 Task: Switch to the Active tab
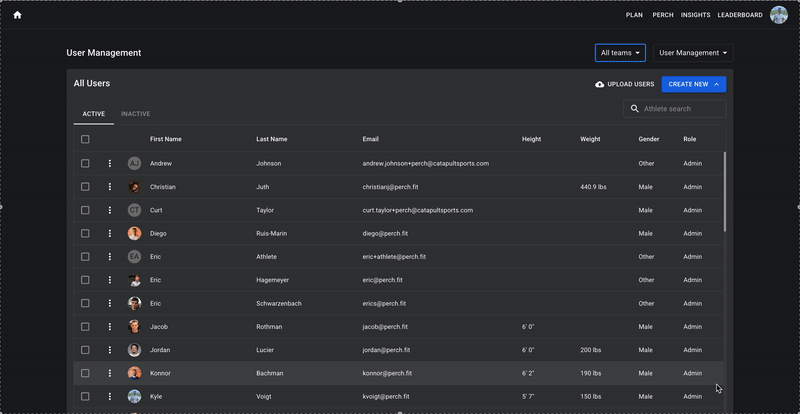[x=94, y=114]
